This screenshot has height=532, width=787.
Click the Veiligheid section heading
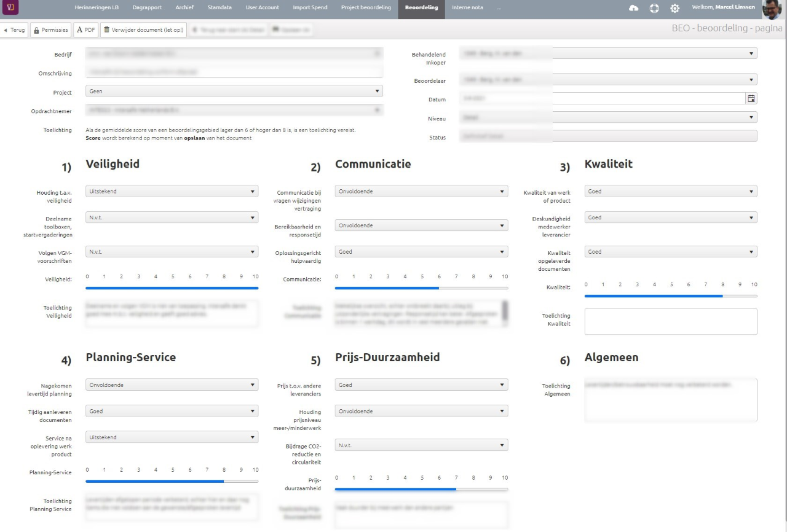pos(113,164)
